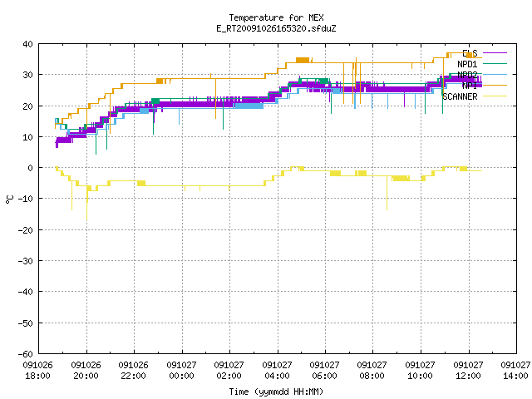This screenshot has height=399, width=532.
Task: Click the y-axis tick label -10
Action: [x=26, y=199]
